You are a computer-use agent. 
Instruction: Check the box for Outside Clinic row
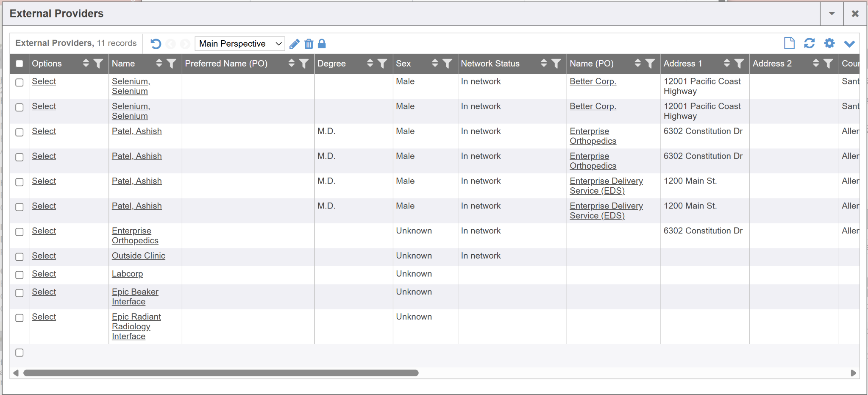[19, 257]
